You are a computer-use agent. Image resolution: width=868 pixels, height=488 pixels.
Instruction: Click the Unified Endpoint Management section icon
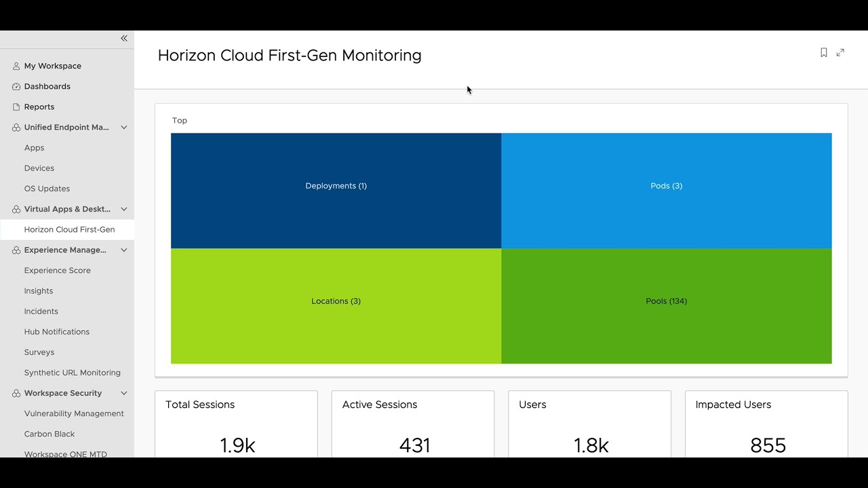point(16,127)
